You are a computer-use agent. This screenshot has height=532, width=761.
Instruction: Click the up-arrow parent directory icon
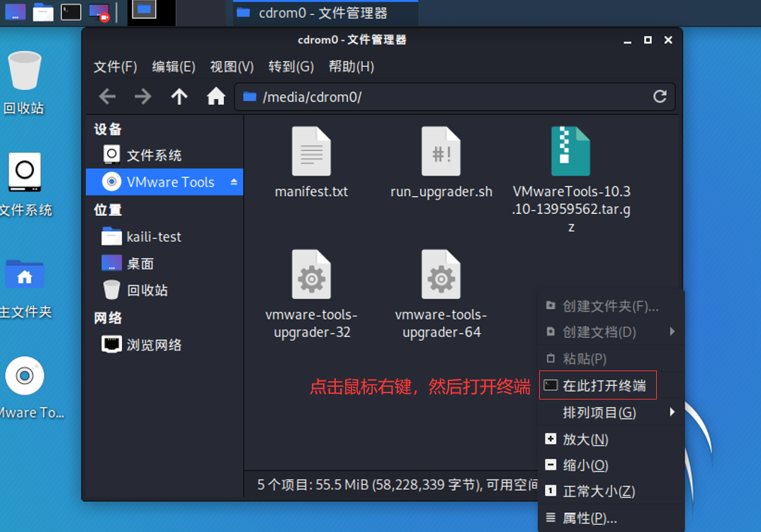click(179, 97)
